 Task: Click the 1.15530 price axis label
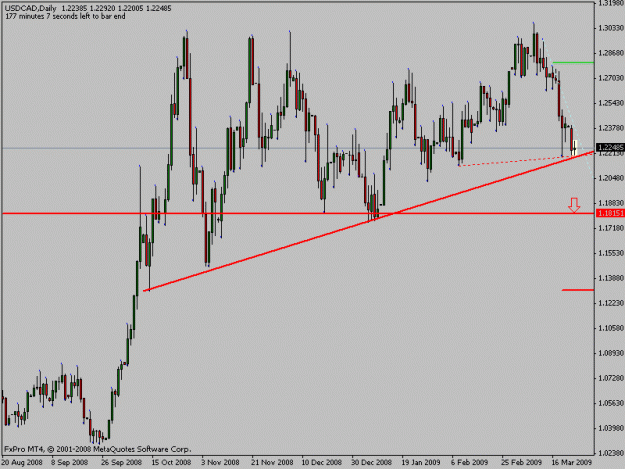[611, 253]
